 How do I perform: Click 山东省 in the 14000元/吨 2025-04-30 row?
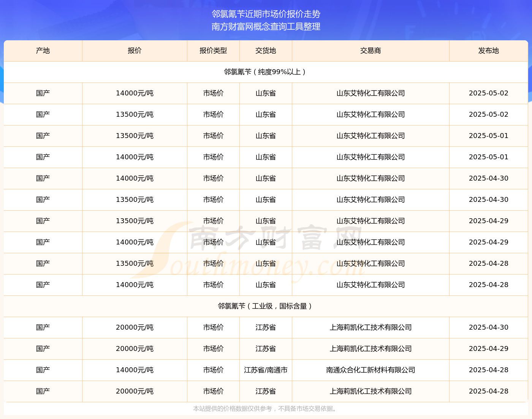pyautogui.click(x=266, y=178)
